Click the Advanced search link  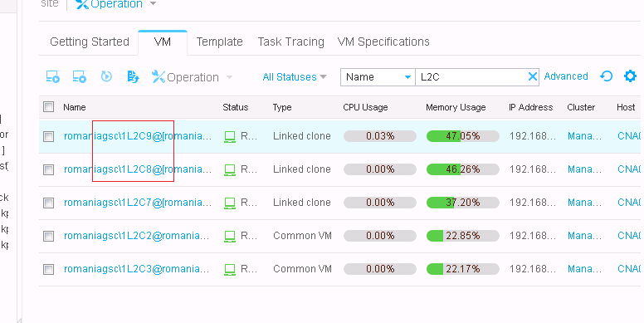coord(566,76)
